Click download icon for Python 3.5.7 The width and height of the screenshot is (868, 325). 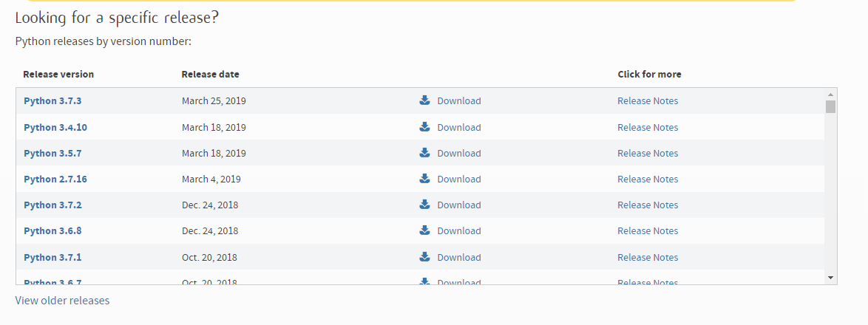click(x=424, y=153)
